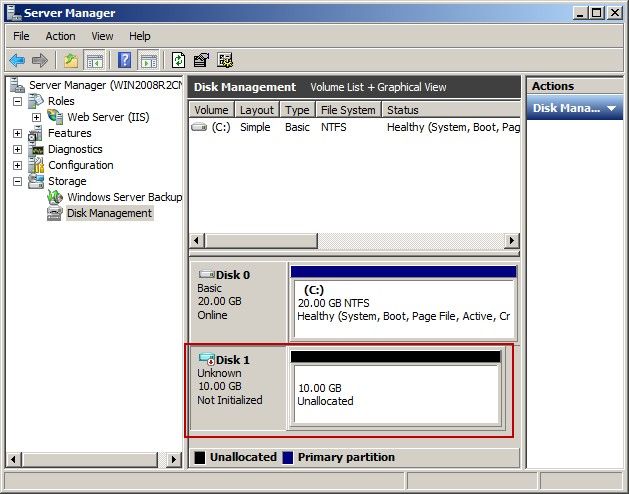Open the View menu

click(102, 36)
